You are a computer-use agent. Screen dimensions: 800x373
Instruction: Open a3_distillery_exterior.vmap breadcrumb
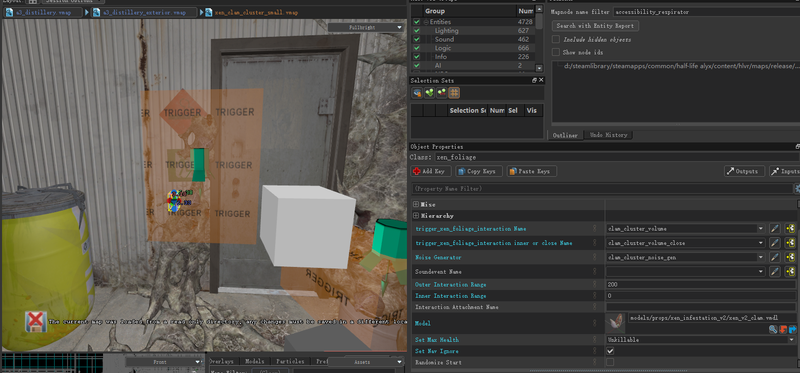[144, 12]
